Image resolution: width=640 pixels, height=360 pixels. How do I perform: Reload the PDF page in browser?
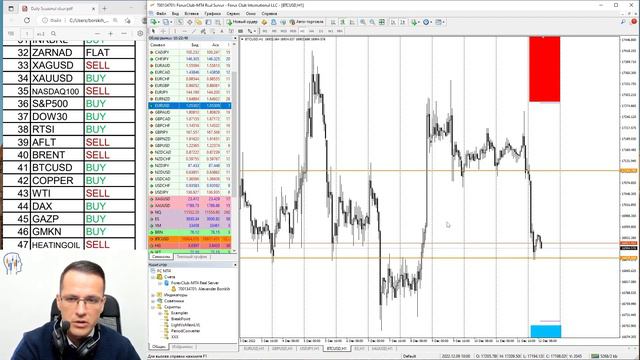27,20
